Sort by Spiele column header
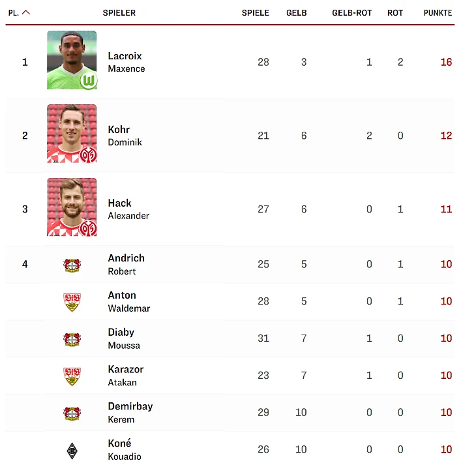The height and width of the screenshot is (463, 476). 255,13
